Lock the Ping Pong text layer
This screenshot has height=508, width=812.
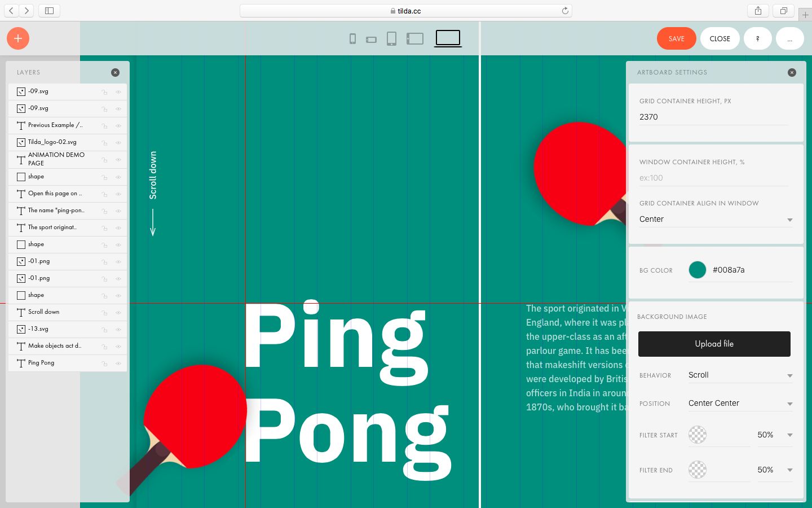pyautogui.click(x=104, y=363)
